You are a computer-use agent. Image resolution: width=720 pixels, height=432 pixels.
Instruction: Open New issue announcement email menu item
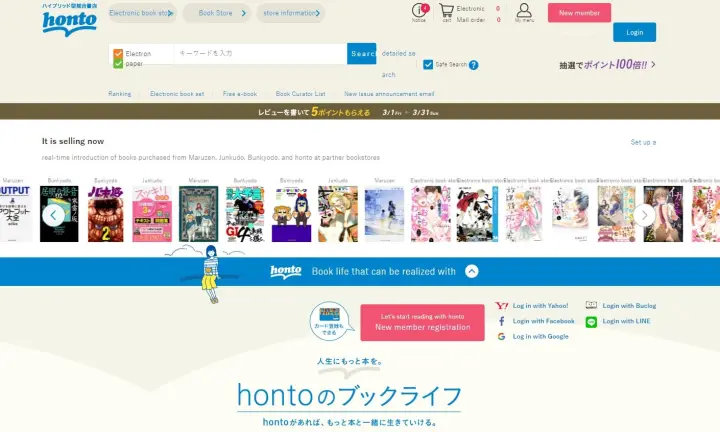point(389,94)
